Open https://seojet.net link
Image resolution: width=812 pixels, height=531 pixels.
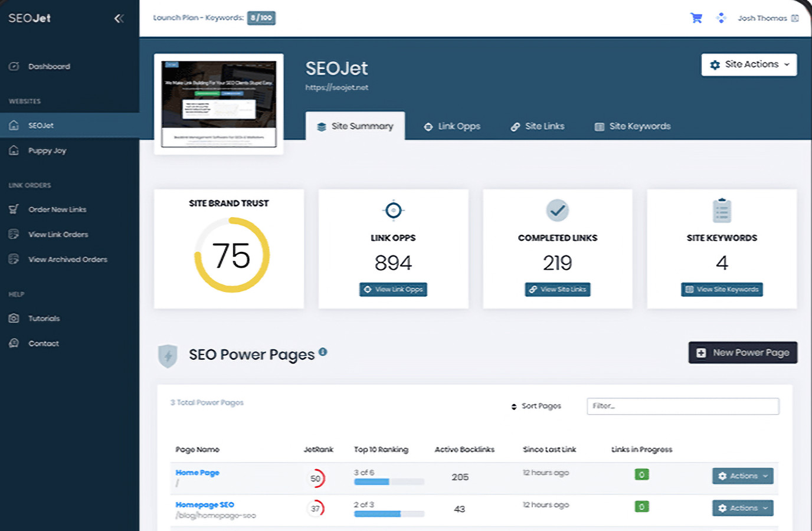click(337, 87)
